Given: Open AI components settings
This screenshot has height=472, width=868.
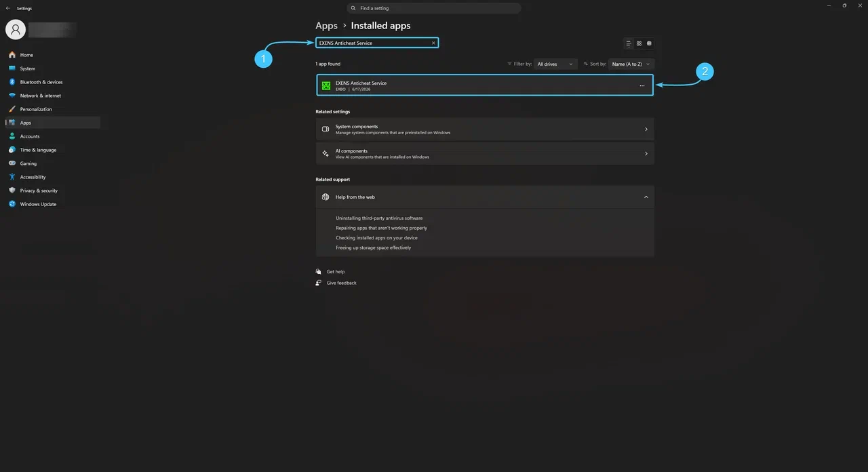Looking at the screenshot, I should coord(485,154).
